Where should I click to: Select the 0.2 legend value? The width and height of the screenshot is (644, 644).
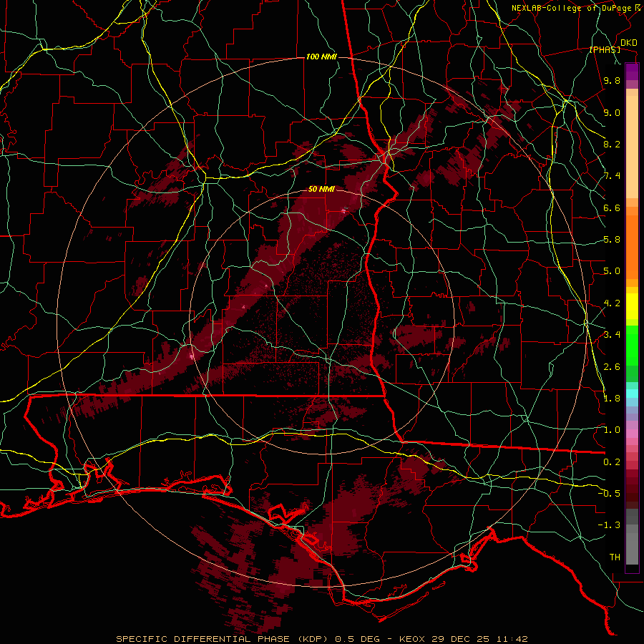(612, 462)
